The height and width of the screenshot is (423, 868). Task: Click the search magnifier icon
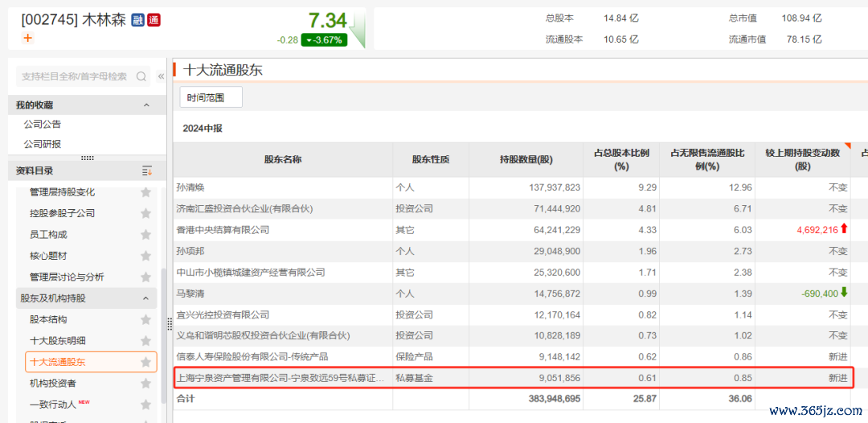point(141,76)
